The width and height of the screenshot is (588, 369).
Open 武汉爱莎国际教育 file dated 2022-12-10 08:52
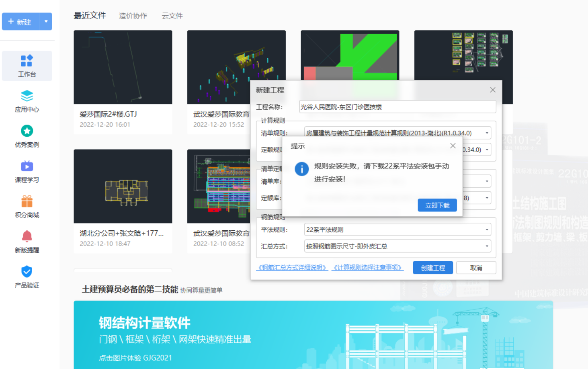[219, 186]
